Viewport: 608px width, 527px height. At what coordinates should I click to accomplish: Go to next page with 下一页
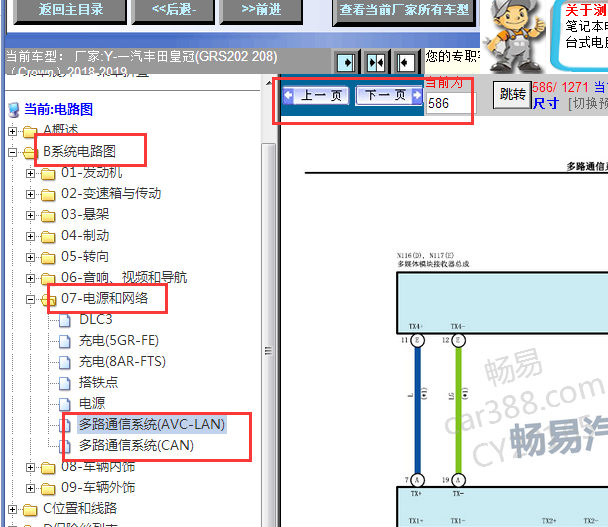(x=389, y=95)
